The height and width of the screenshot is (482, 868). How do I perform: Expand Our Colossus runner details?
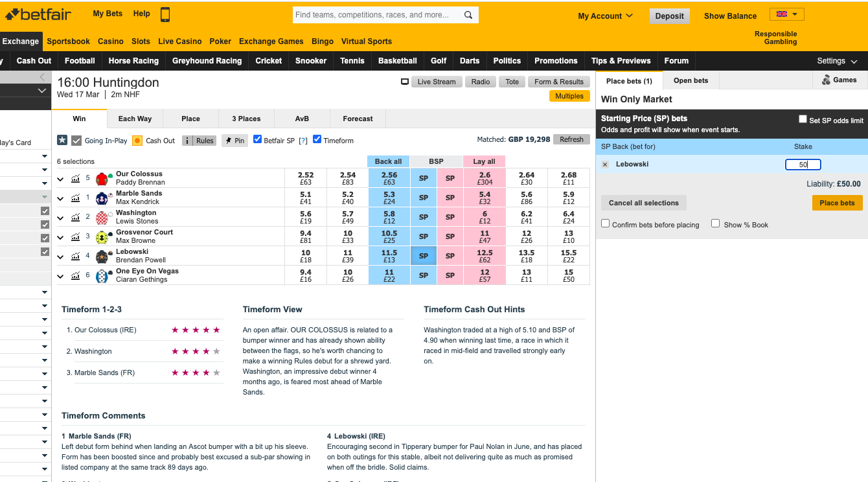point(61,179)
